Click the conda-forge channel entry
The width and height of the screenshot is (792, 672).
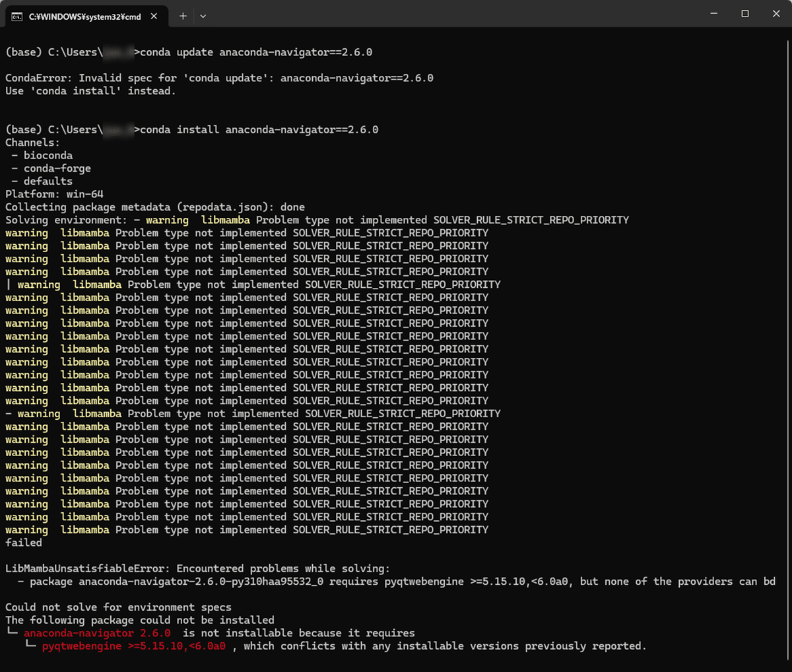pos(57,168)
